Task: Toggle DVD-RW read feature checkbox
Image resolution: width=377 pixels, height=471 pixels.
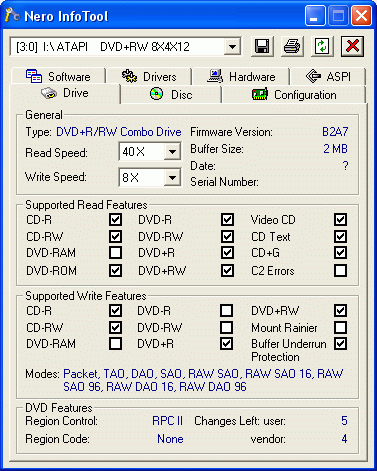Action: 227,237
